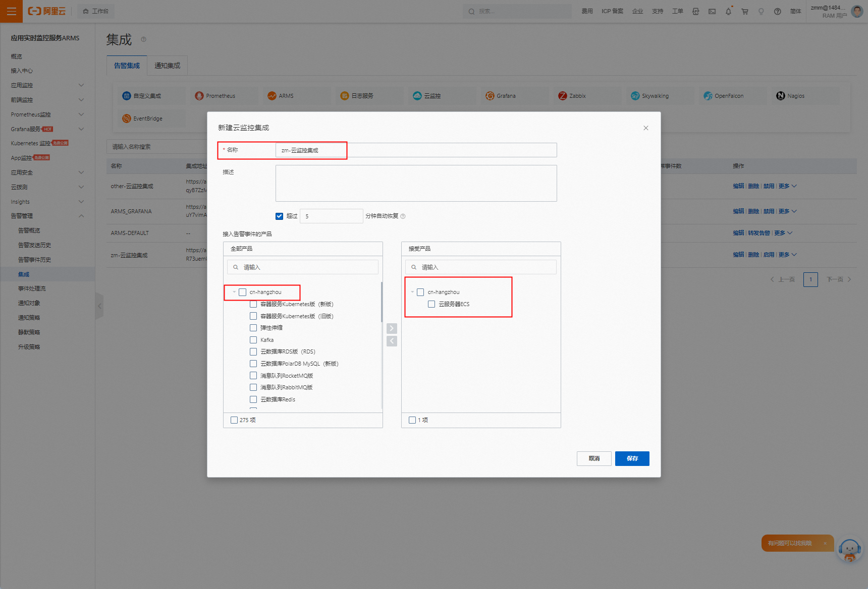The height and width of the screenshot is (589, 868).
Task: Click the minutes value field showing 5
Action: click(332, 216)
